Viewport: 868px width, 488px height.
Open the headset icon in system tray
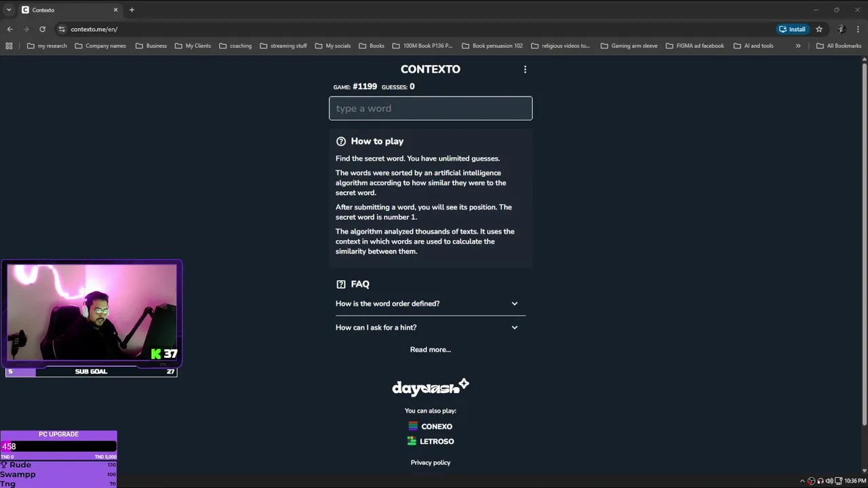click(x=821, y=481)
